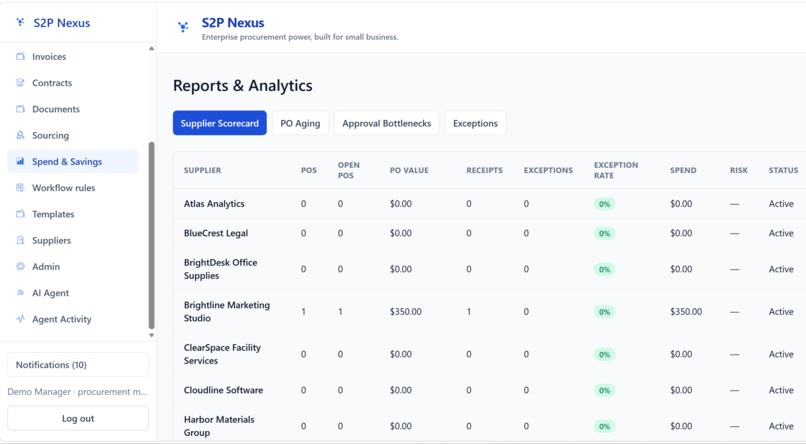This screenshot has height=444, width=806.
Task: Open Workflow rules
Action: pyautogui.click(x=73, y=188)
